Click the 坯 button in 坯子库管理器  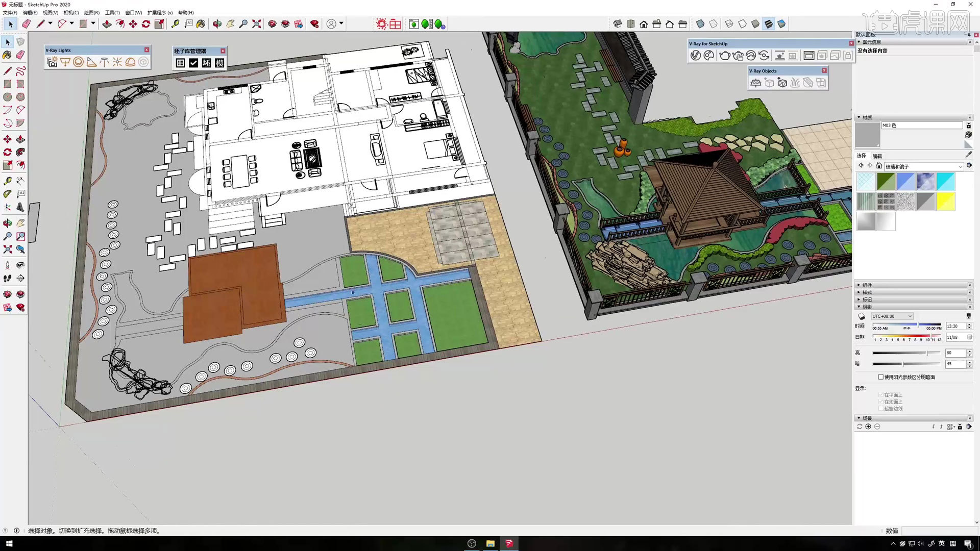206,63
